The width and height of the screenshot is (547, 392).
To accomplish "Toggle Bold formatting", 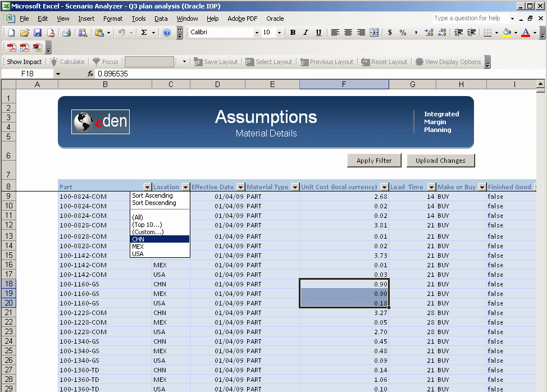I will (293, 33).
